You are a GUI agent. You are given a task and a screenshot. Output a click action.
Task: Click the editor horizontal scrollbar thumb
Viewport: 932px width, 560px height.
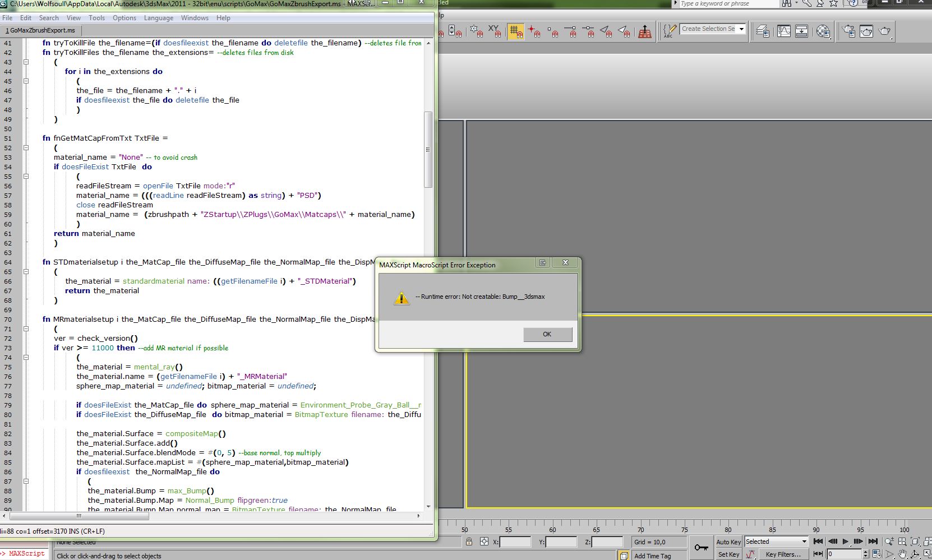pyautogui.click(x=79, y=516)
